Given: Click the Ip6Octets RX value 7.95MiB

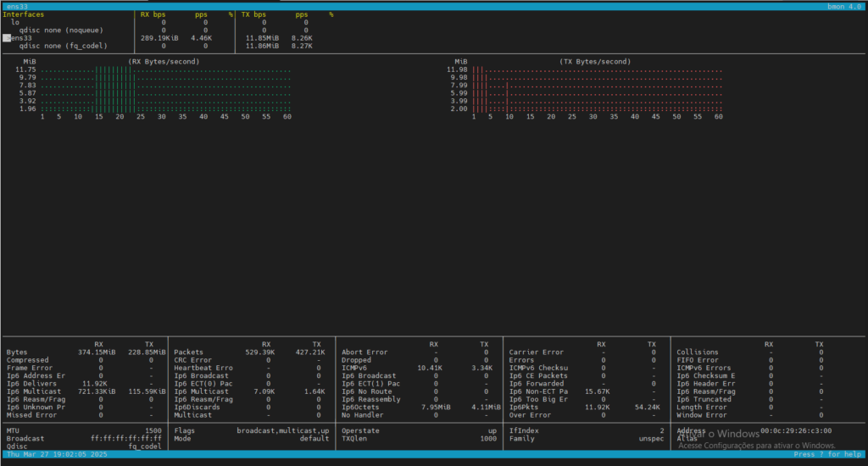Looking at the screenshot, I should point(437,408).
